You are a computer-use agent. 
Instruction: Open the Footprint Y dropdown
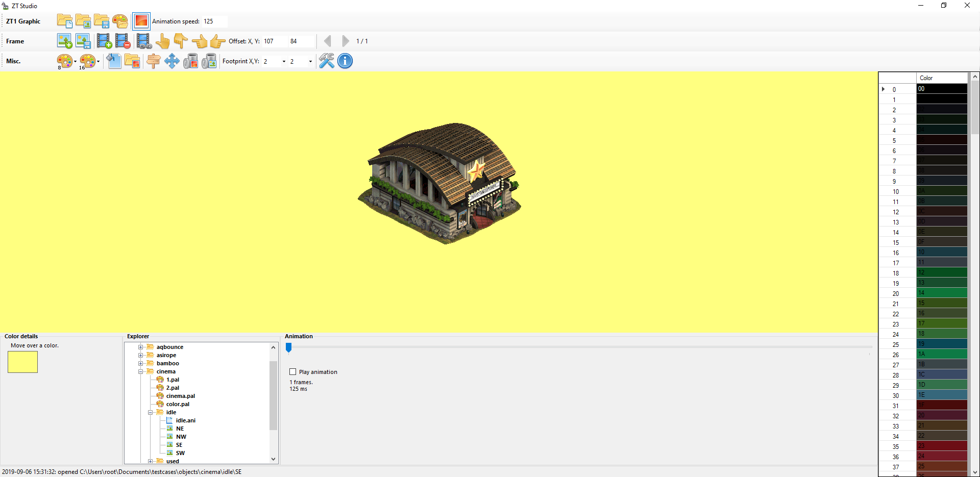click(310, 61)
